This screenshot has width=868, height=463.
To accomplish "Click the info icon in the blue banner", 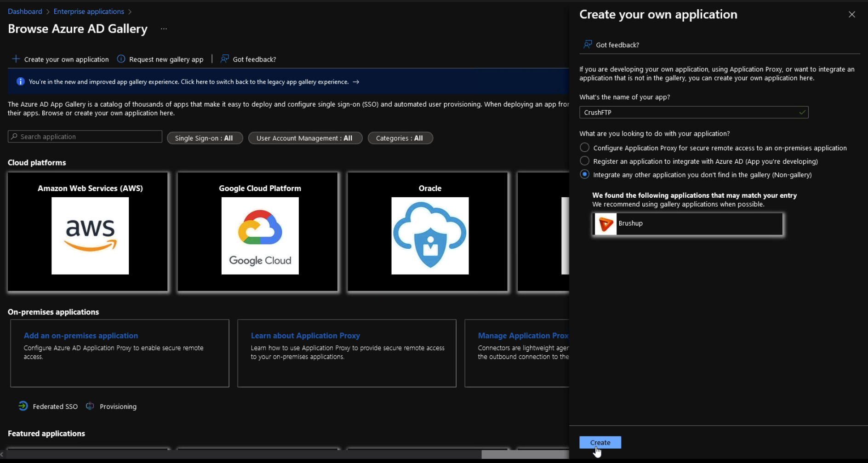I will (x=20, y=81).
